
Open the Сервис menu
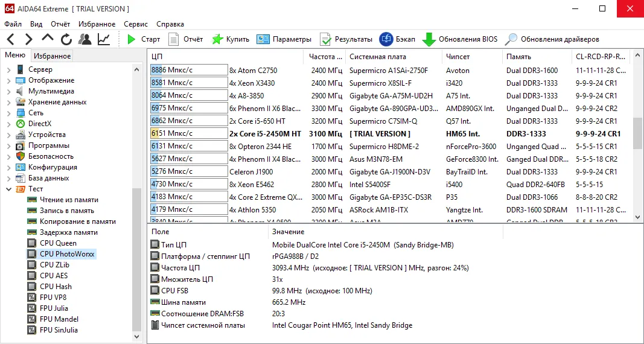135,24
